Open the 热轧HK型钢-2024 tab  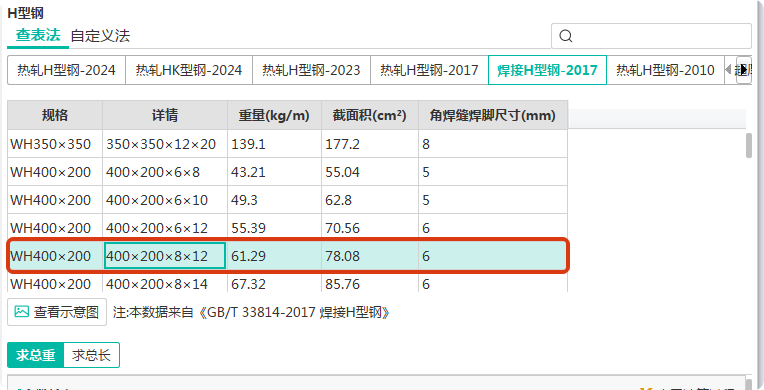189,70
